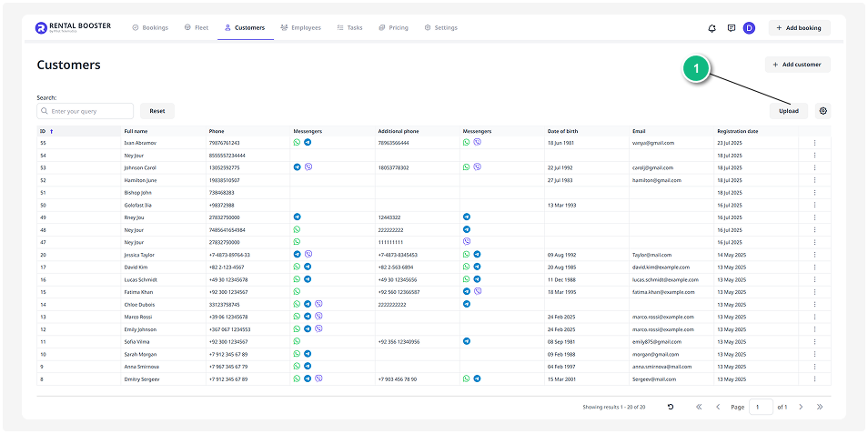Click the user avatar with letter D
The image size is (868, 434).
(x=749, y=28)
